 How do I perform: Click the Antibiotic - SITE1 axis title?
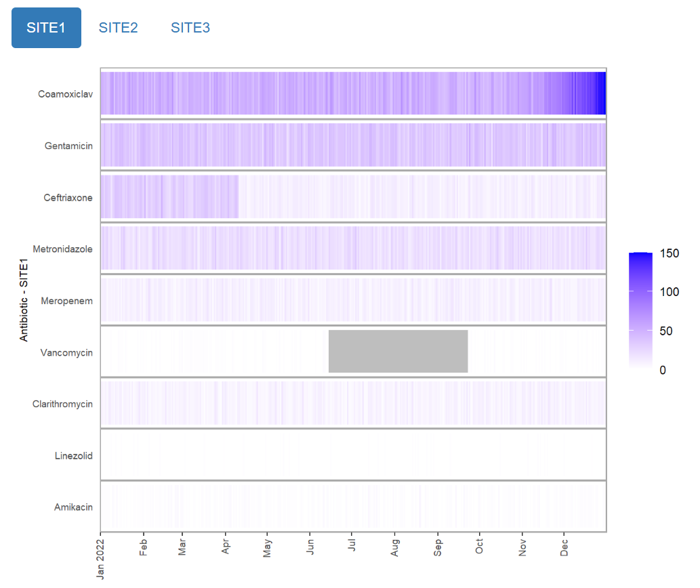[24, 301]
